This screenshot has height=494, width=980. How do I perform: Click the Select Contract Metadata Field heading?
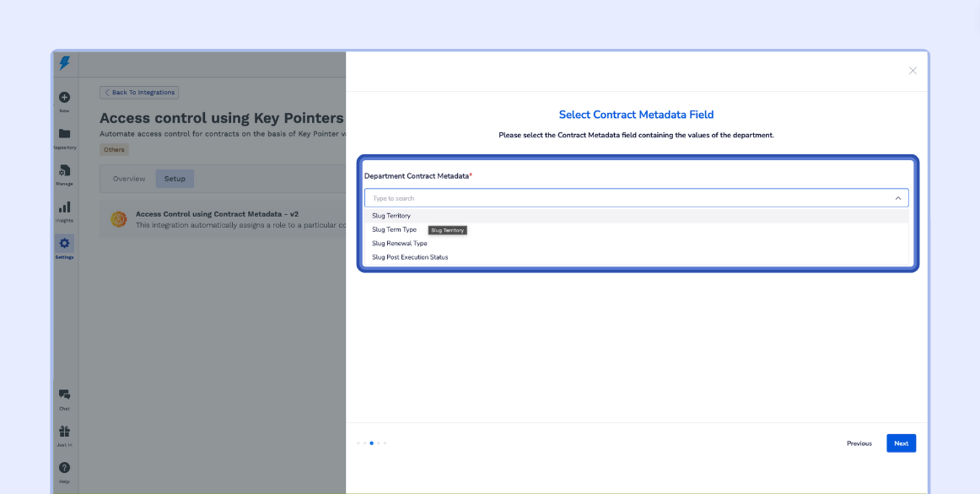[636, 115]
